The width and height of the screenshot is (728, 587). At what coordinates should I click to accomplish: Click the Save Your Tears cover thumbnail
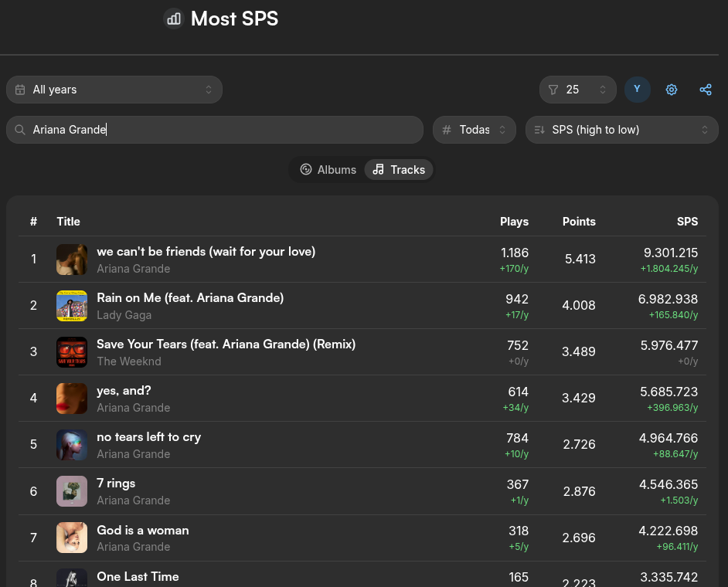pyautogui.click(x=72, y=352)
